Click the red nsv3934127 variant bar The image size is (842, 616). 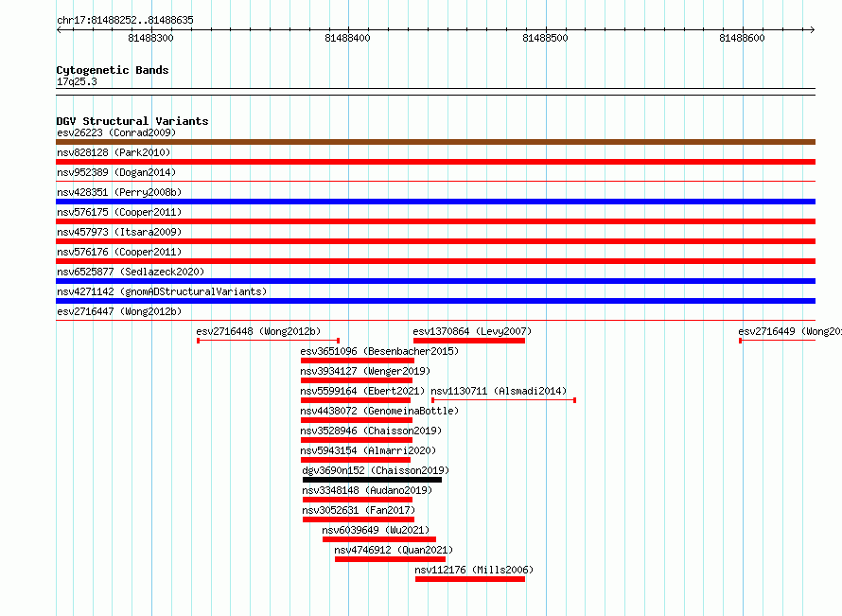[357, 380]
